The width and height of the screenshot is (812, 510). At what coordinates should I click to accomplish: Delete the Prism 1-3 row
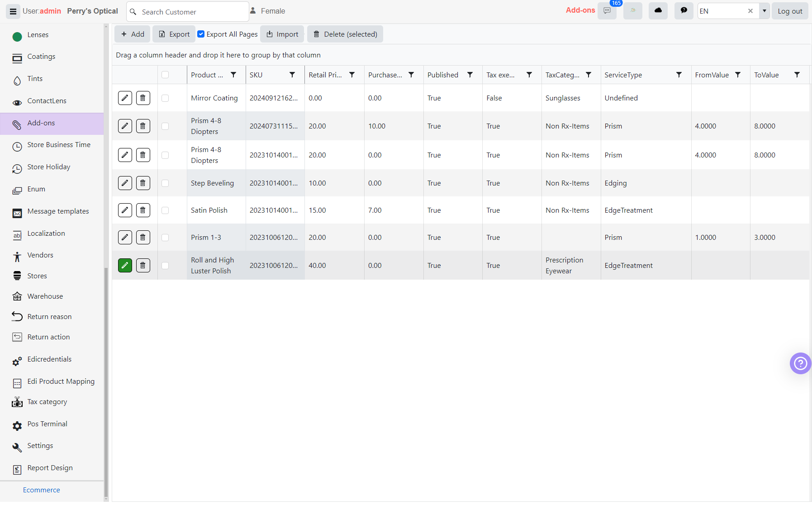click(143, 237)
